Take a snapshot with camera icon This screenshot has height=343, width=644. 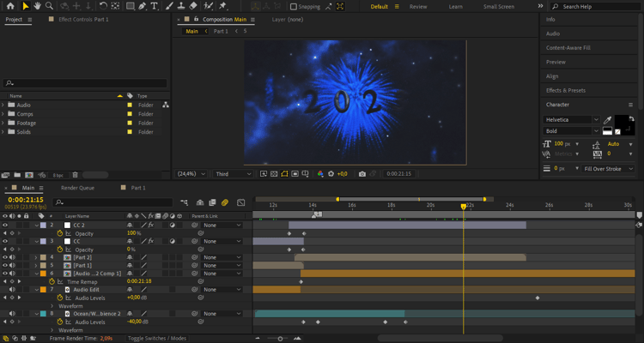tap(362, 174)
